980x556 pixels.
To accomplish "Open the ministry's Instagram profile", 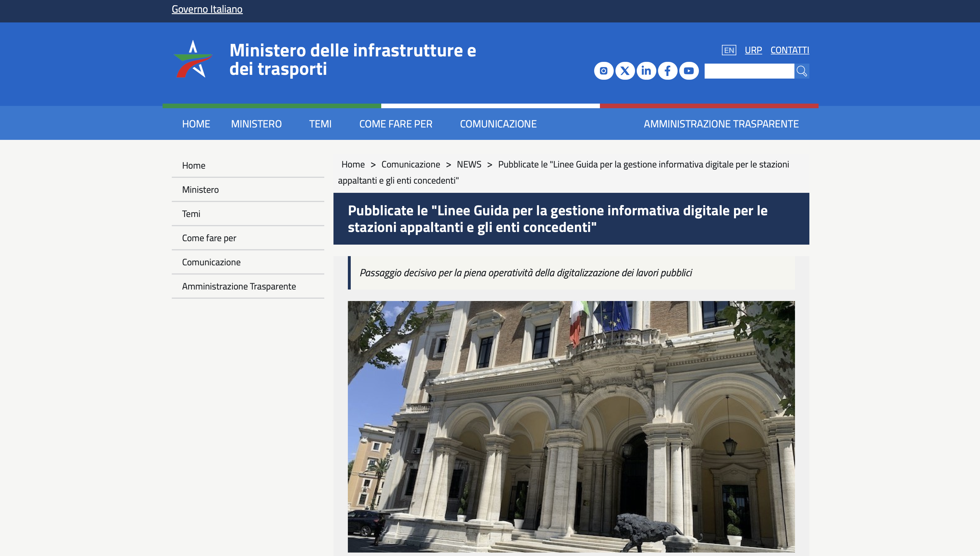I will 604,71.
